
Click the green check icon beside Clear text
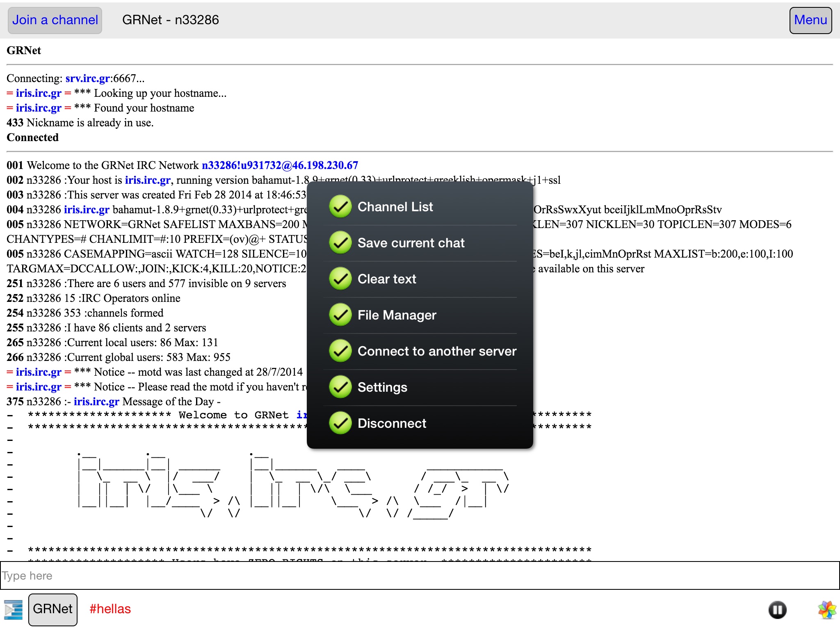pyautogui.click(x=340, y=279)
